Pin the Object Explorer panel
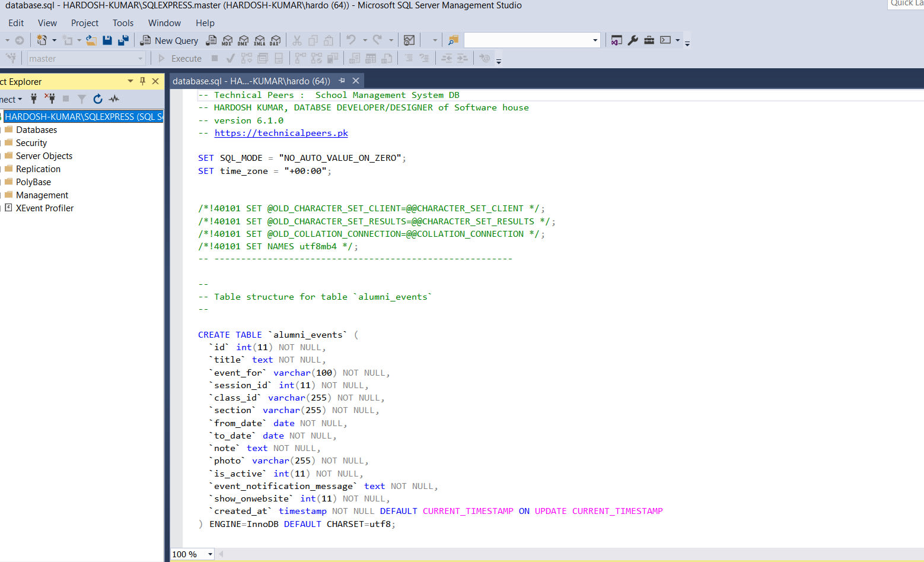 142,81
